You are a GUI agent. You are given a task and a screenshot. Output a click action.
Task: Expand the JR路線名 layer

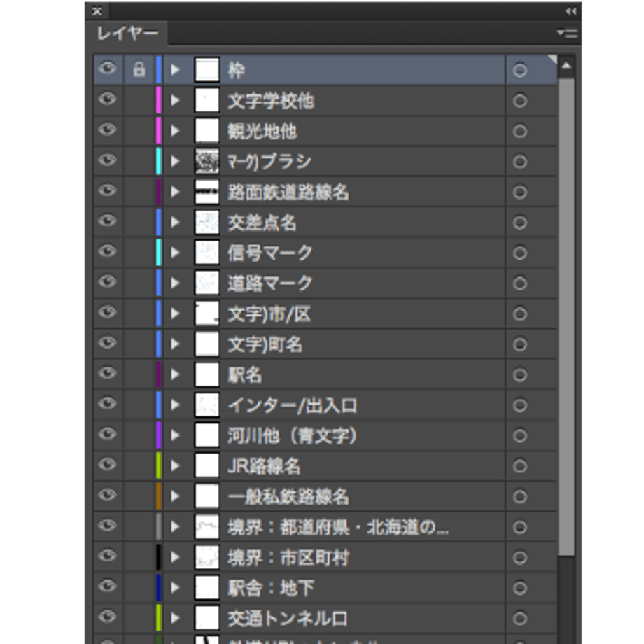(176, 465)
